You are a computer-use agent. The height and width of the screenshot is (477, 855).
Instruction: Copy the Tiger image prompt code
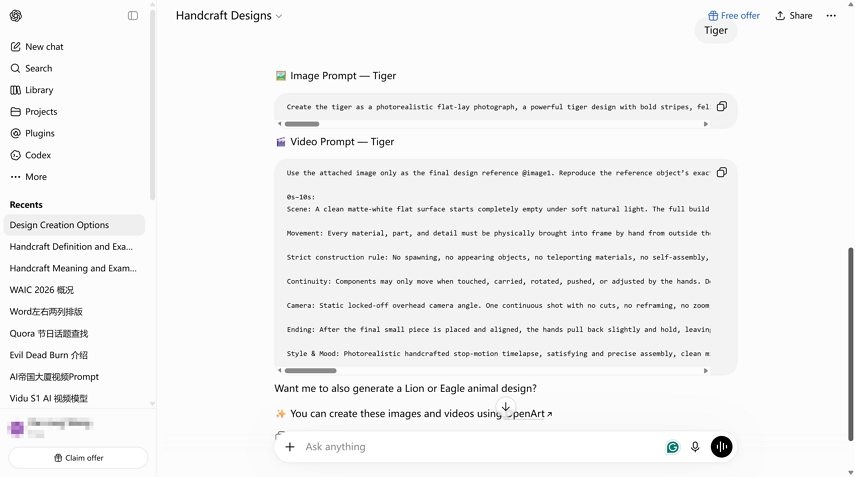721,106
